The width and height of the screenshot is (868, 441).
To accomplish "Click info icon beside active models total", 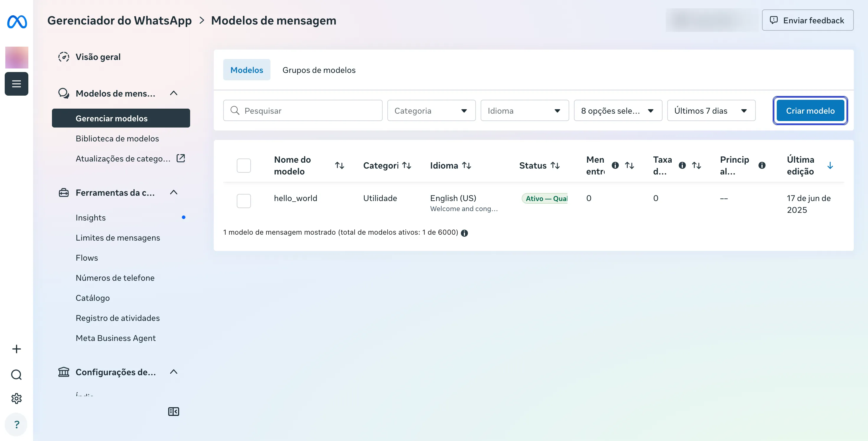I will 464,233.
